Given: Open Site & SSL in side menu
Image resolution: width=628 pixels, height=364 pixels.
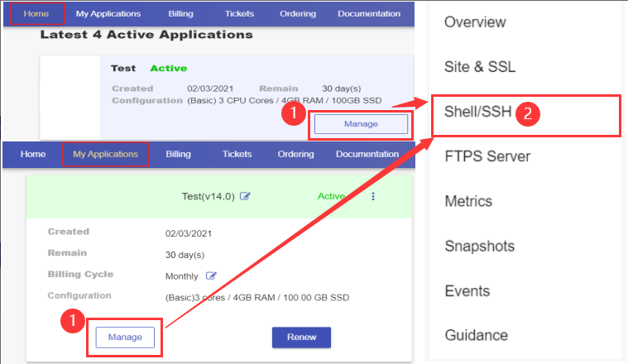Looking at the screenshot, I should (x=480, y=67).
